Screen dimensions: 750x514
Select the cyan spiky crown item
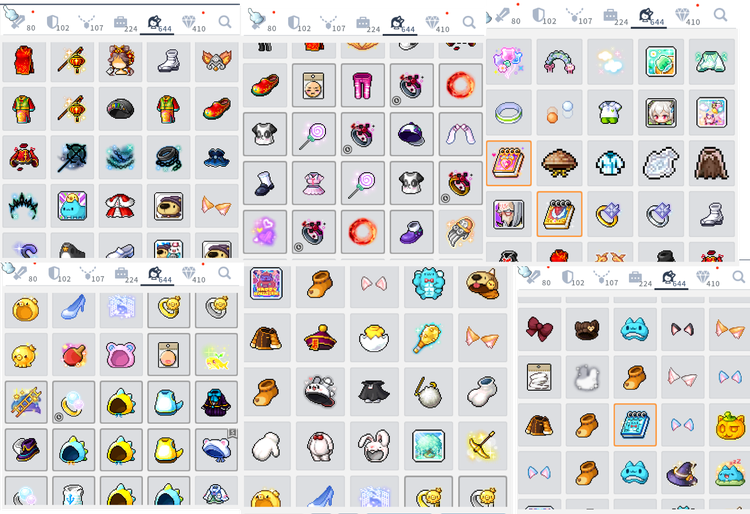coord(24,206)
